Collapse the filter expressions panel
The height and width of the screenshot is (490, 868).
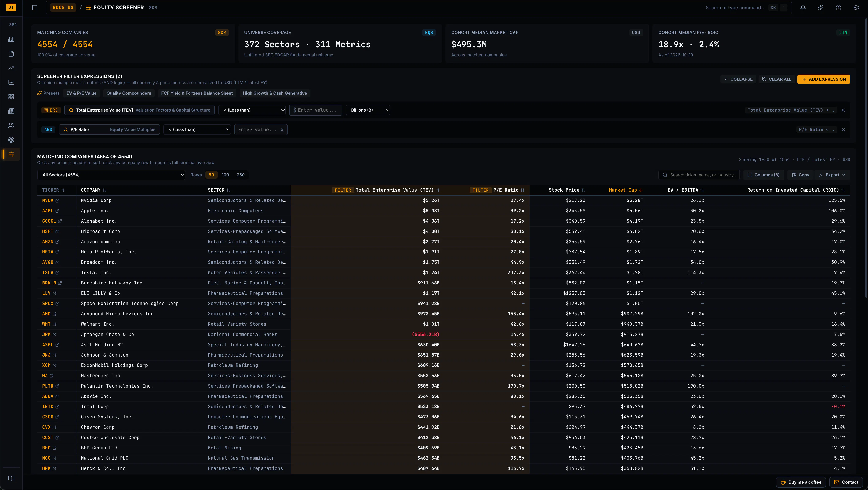point(738,79)
